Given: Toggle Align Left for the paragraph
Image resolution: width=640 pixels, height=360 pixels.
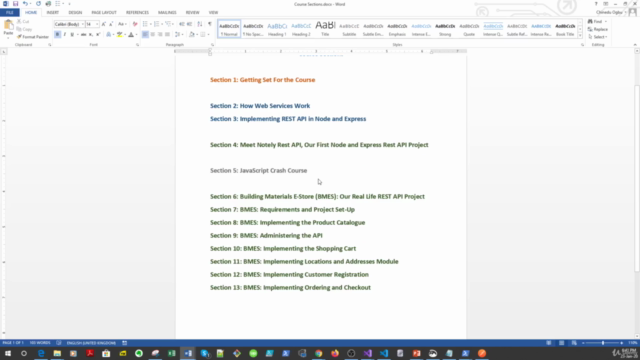Looking at the screenshot, I should click(145, 35).
